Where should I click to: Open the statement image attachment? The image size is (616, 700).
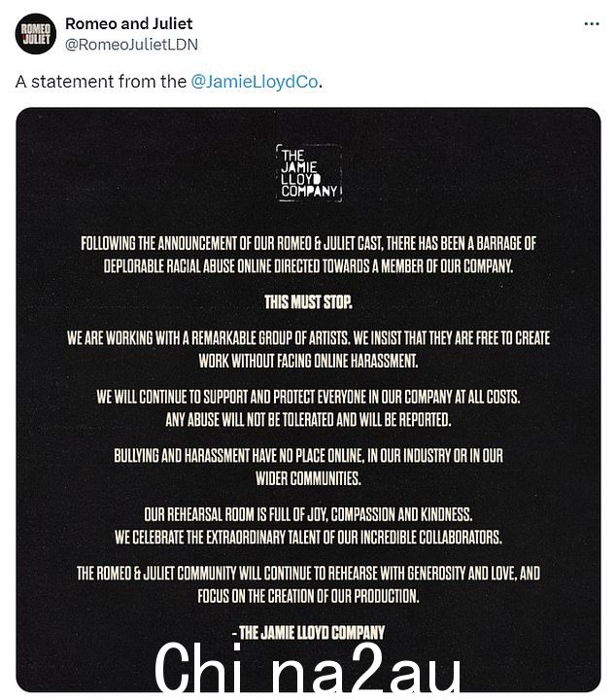(308, 400)
